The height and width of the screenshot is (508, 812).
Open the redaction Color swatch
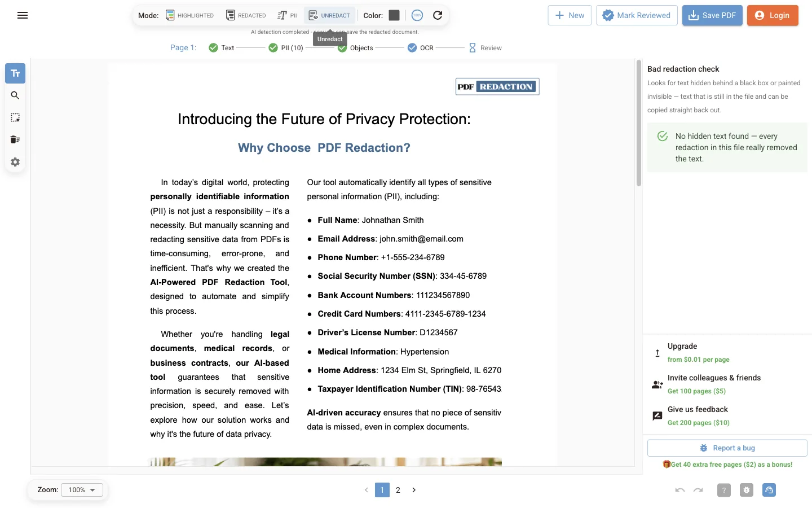(x=394, y=15)
